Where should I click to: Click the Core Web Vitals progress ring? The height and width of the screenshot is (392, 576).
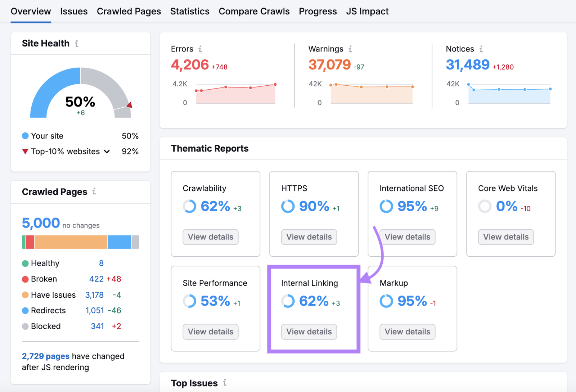485,206
